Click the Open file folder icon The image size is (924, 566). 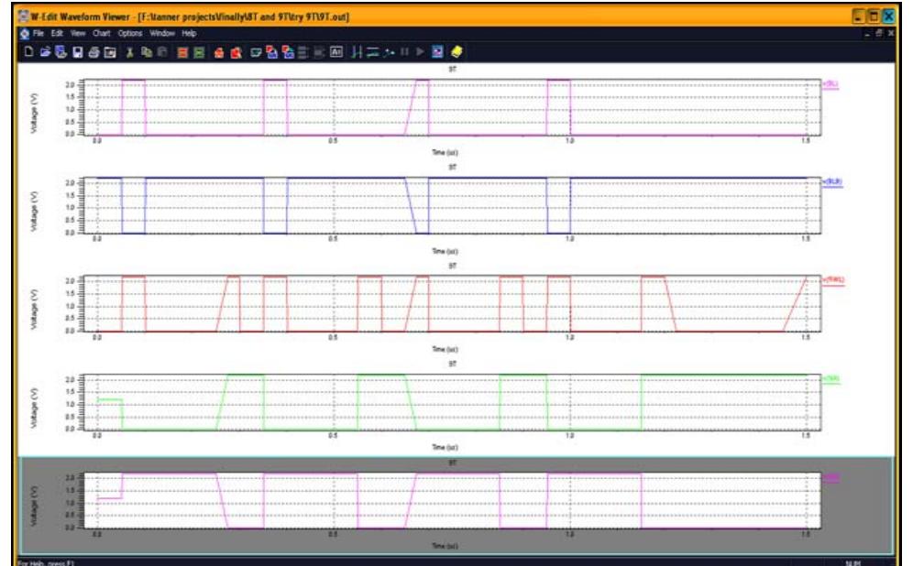(46, 52)
